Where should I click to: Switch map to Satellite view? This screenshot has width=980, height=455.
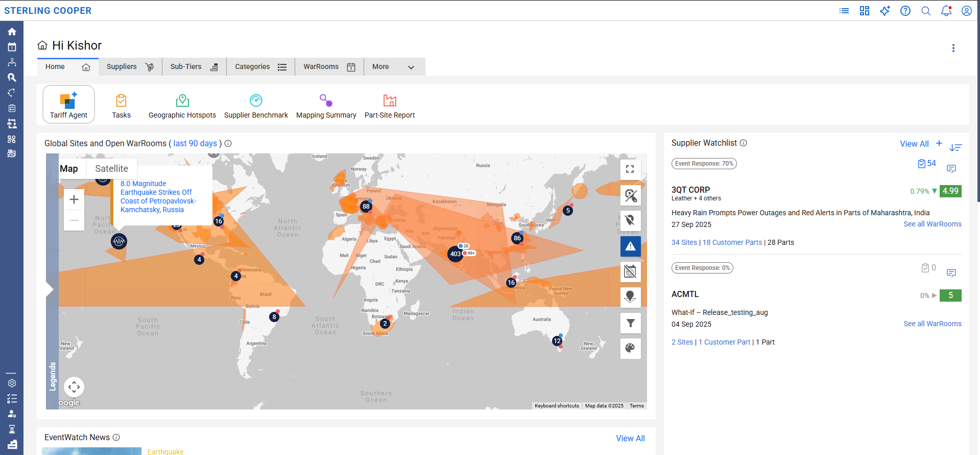point(111,169)
